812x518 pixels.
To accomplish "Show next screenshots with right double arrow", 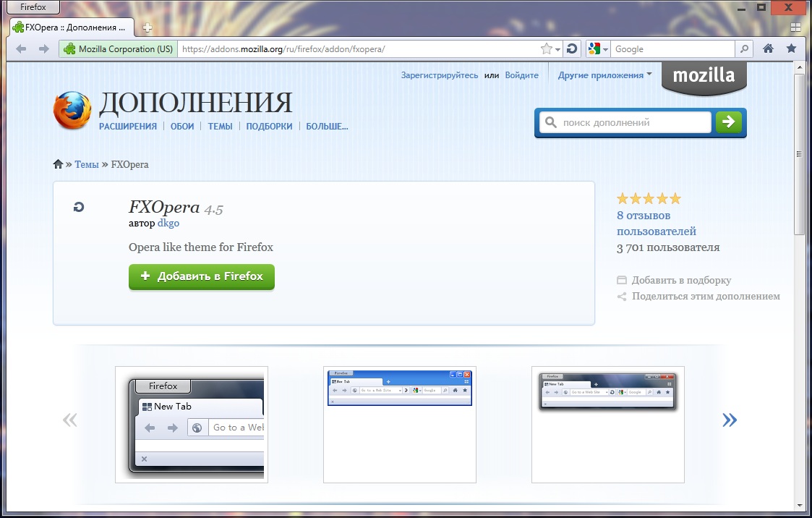I will [x=730, y=420].
